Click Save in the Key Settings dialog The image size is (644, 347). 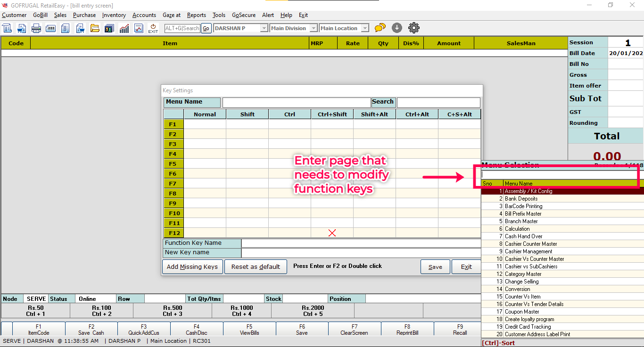pyautogui.click(x=435, y=266)
